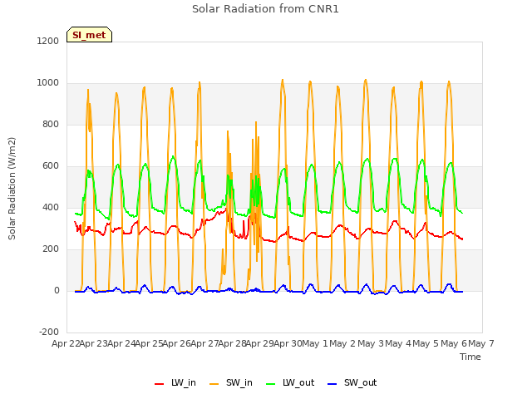
Task: Click the -200 y-axis tick label
Action: (49, 332)
